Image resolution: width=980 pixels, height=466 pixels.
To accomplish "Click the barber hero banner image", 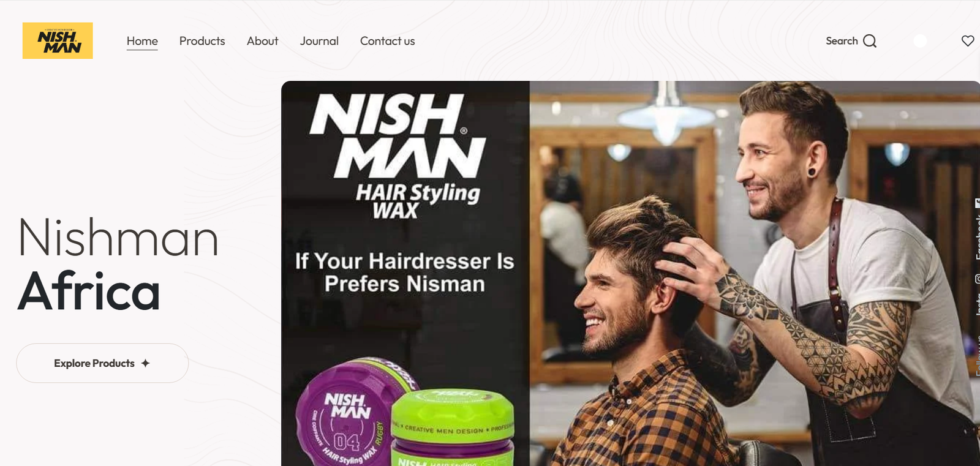I will tap(630, 273).
